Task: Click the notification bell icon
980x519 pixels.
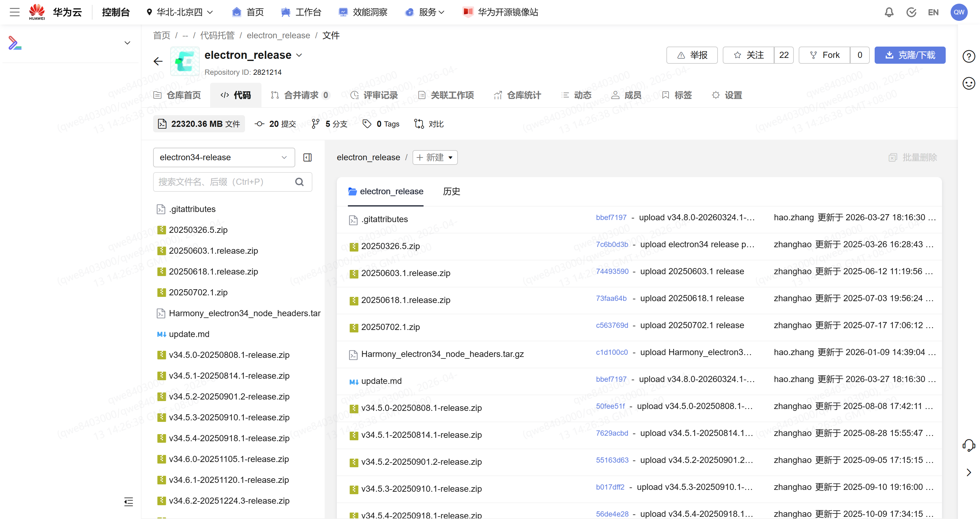Action: pos(889,12)
